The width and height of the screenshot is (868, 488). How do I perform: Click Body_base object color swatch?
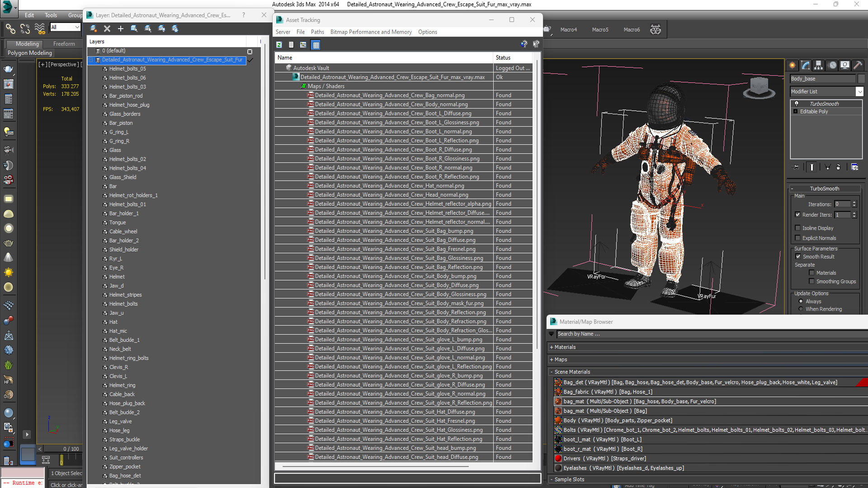[x=861, y=79]
